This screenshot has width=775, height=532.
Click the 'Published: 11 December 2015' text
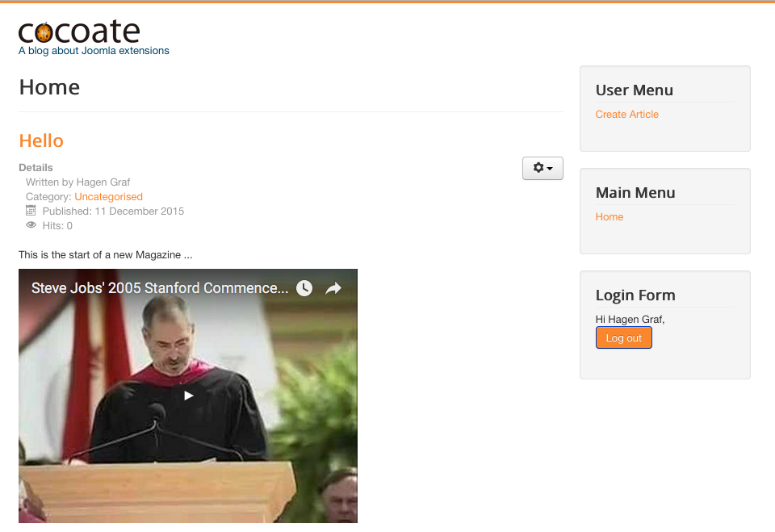(x=113, y=212)
